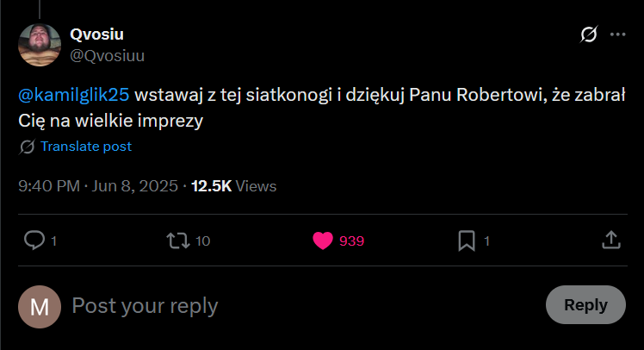644x350 pixels.
Task: Click your own M avatar
Action: coord(40,306)
